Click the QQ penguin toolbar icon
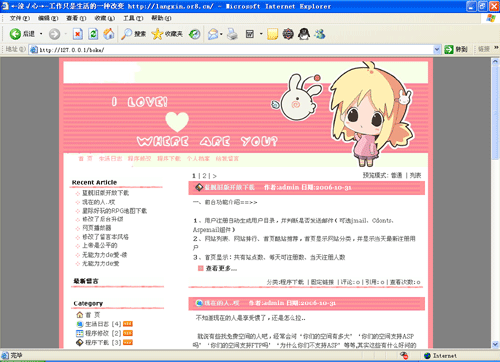Image resolution: width=500 pixels, height=362 pixels. click(304, 34)
